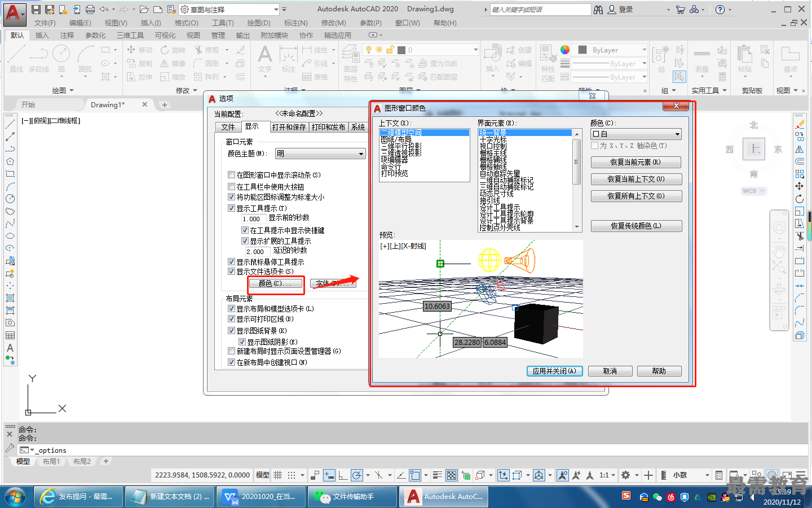Select the Arc (圆弧) tool
The height and width of the screenshot is (508, 812).
[85, 59]
